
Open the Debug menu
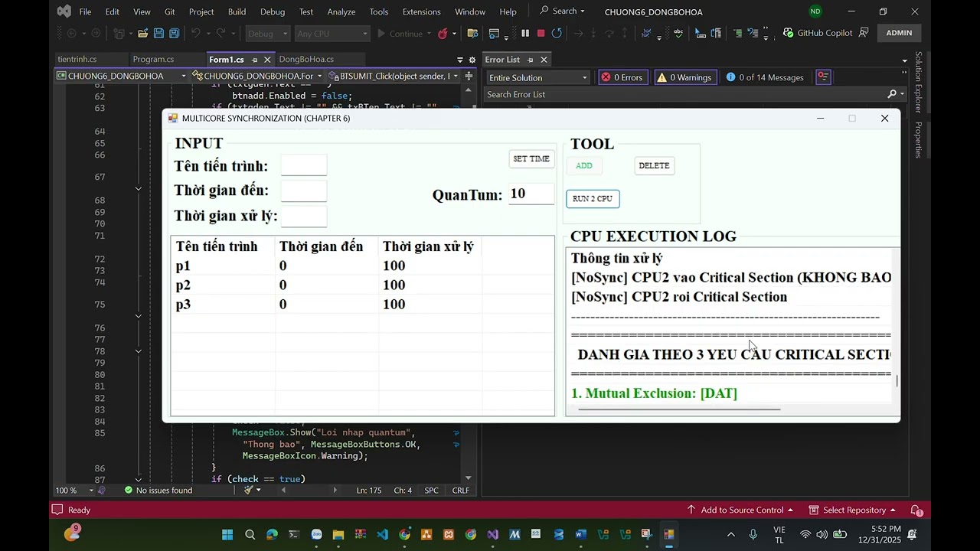[x=273, y=11]
